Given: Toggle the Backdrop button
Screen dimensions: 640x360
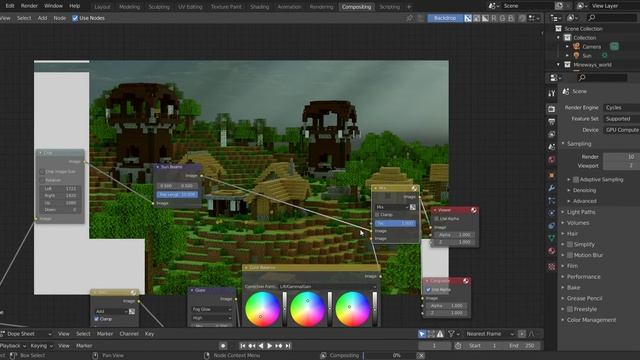Looking at the screenshot, I should pos(445,18).
